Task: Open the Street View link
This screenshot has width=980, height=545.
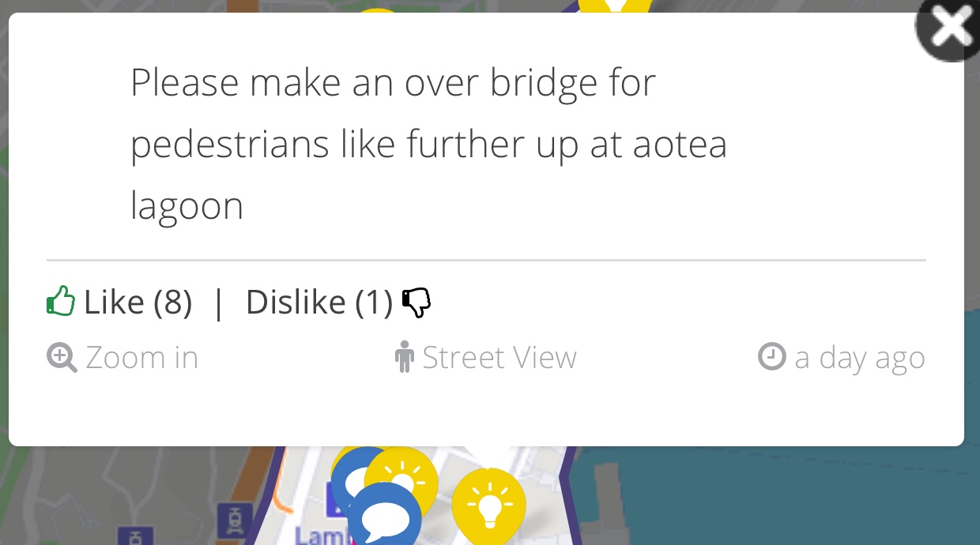Action: (499, 358)
